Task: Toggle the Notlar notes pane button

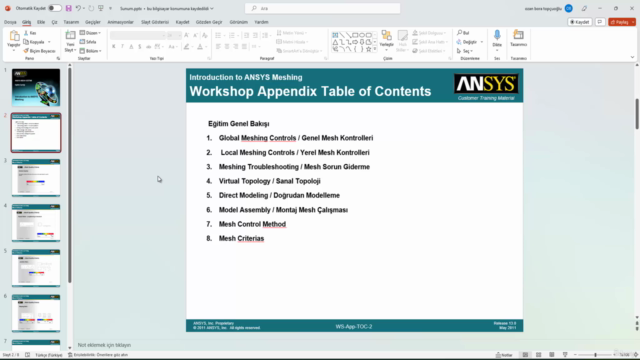Action: point(504,355)
